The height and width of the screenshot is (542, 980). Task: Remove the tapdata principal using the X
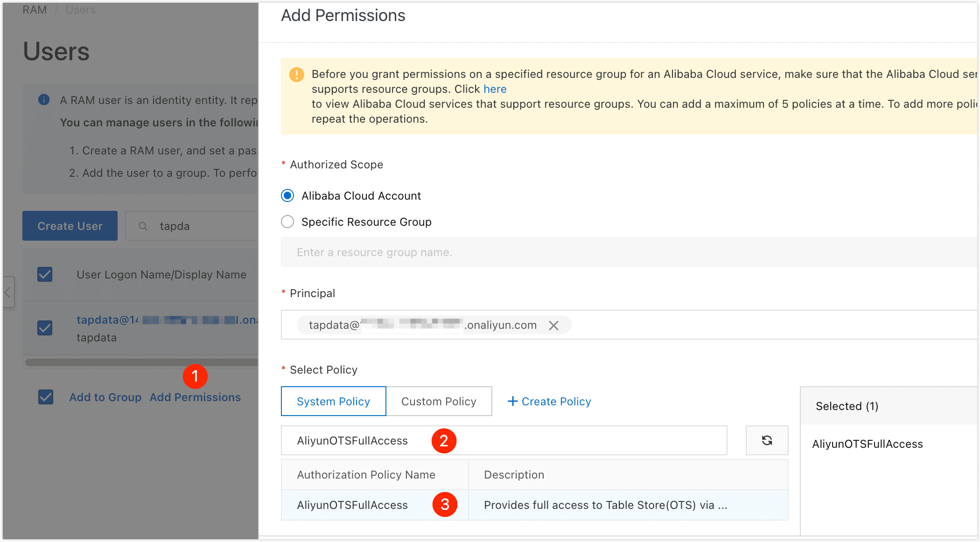554,325
